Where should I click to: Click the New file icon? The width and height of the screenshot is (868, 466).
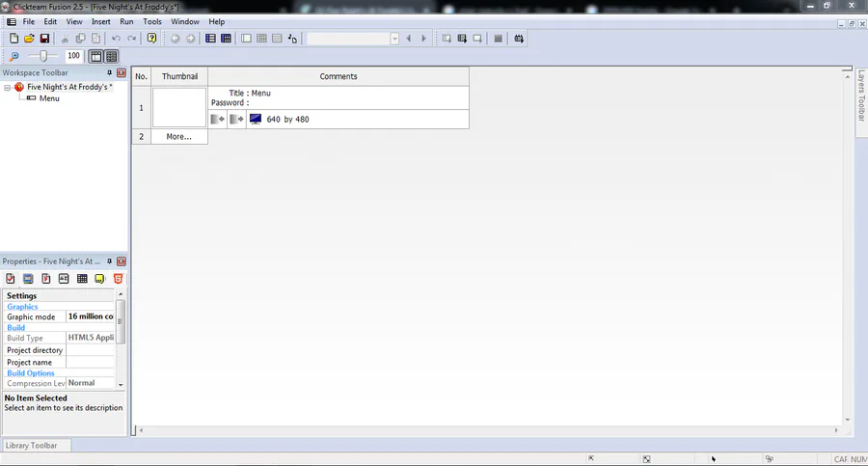14,39
